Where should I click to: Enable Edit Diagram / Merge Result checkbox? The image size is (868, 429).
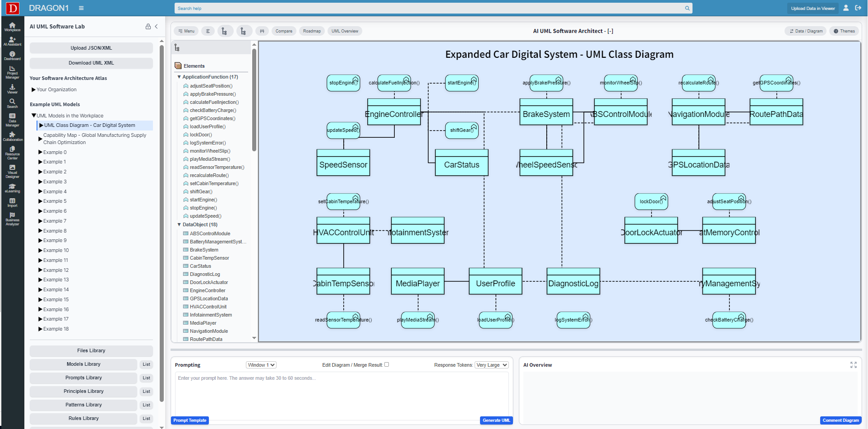pyautogui.click(x=387, y=364)
